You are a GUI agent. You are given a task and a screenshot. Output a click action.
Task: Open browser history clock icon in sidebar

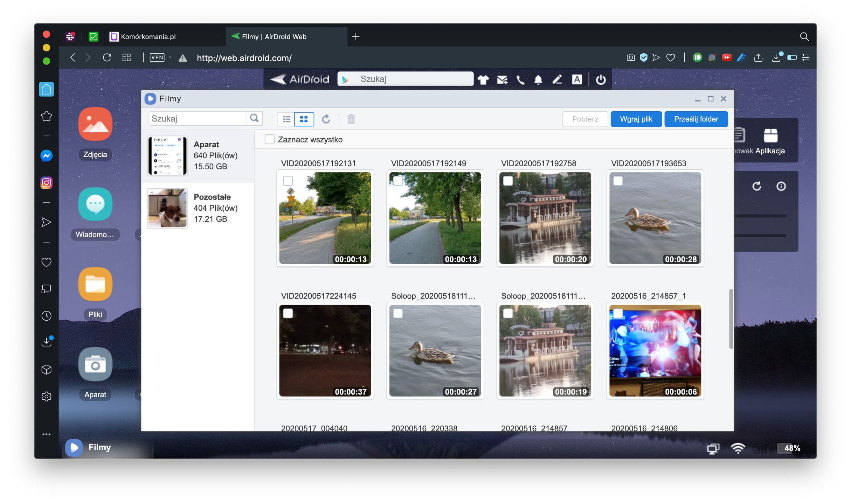point(47,316)
